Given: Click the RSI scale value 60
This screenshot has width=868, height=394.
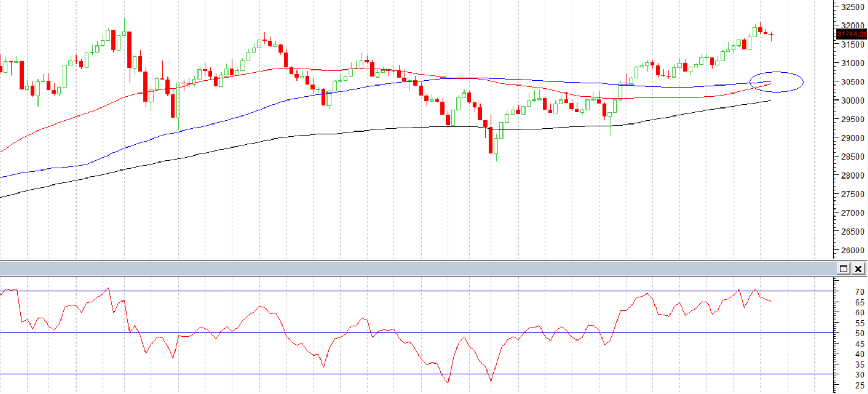Looking at the screenshot, I should [x=859, y=313].
